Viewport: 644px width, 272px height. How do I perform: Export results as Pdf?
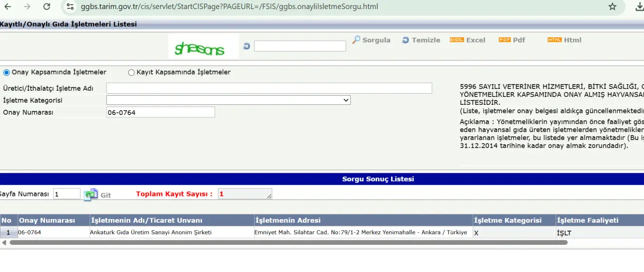[512, 40]
